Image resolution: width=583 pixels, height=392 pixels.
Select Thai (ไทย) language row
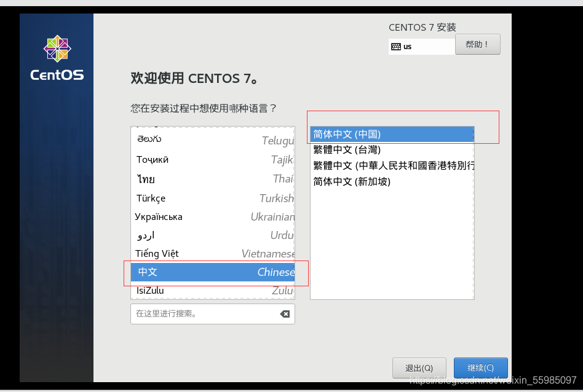pos(213,179)
